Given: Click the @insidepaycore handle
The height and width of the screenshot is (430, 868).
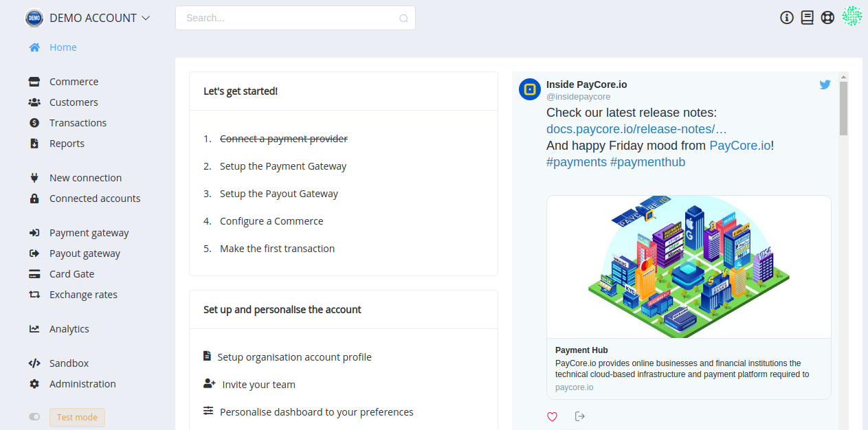Looking at the screenshot, I should (x=579, y=97).
